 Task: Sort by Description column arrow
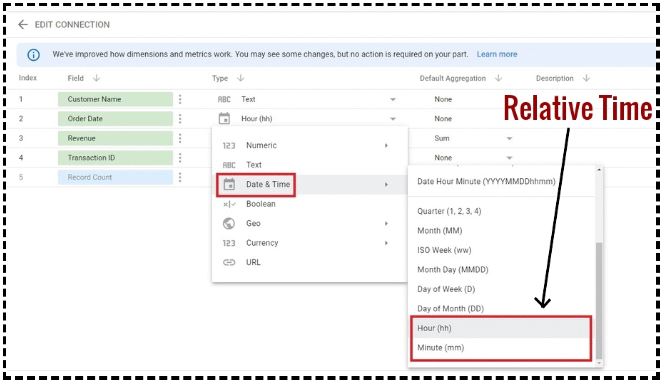(586, 78)
